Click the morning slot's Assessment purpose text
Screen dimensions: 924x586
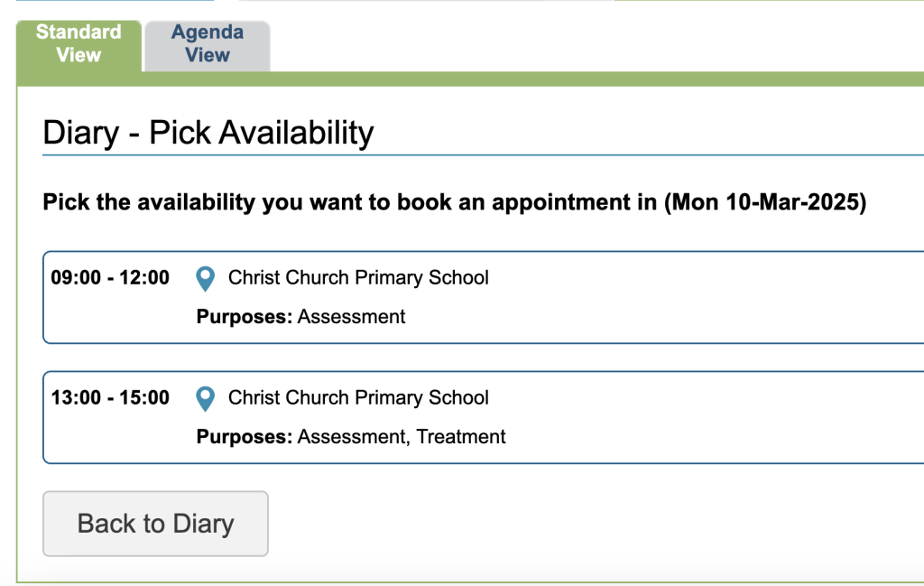pos(351,317)
